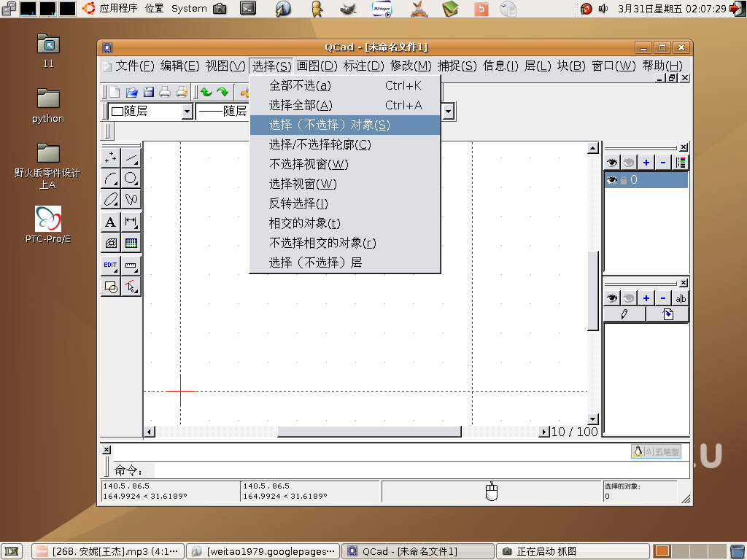This screenshot has height=560, width=747.
Task: Click the print toolbar icon
Action: [165, 92]
